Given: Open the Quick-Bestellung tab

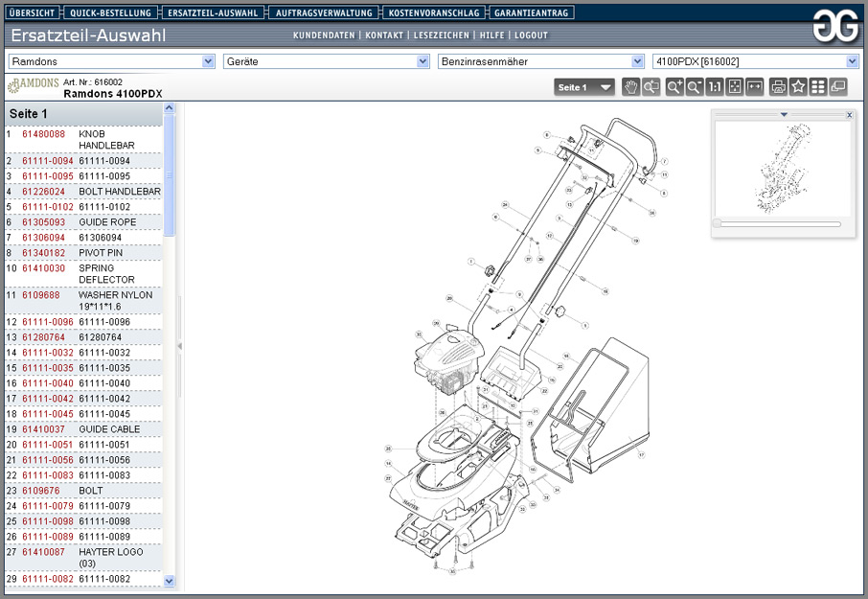Looking at the screenshot, I should [x=111, y=12].
